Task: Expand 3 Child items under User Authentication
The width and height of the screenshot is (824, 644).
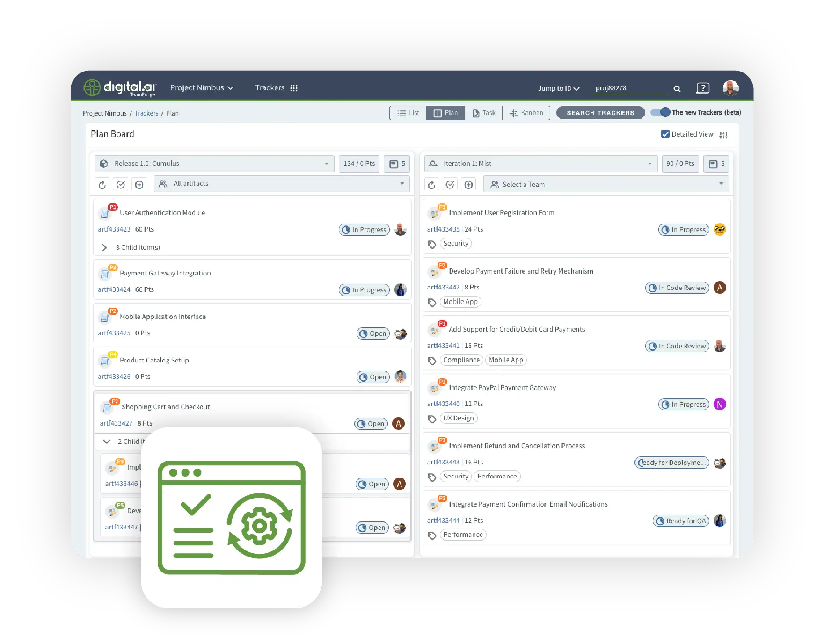Action: (x=104, y=247)
